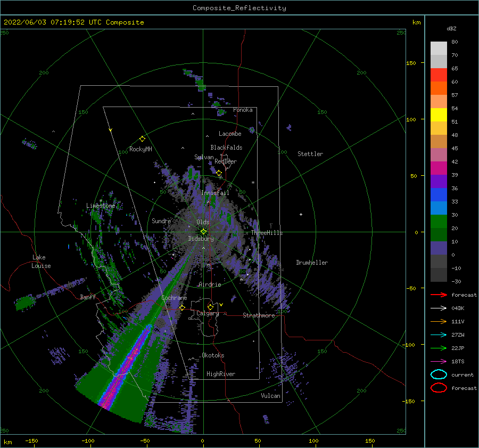Viewport: 479px width, 448px height.
Task: Click the cyan 'current' ellipse legend icon
Action: tap(439, 374)
